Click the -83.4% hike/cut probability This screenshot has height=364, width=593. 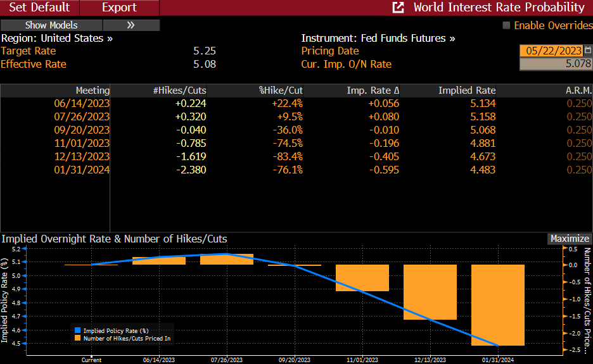pos(288,156)
